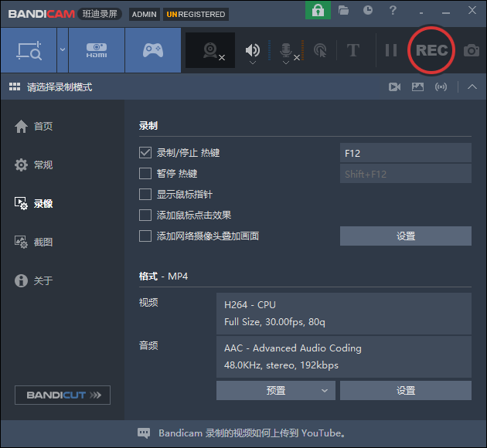Click the image icon in mode bar
Viewport: 487px width, 448px height.
coord(417,87)
